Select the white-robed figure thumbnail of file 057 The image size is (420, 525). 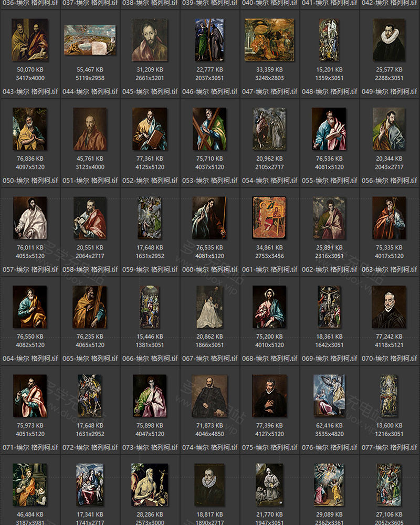point(30,218)
